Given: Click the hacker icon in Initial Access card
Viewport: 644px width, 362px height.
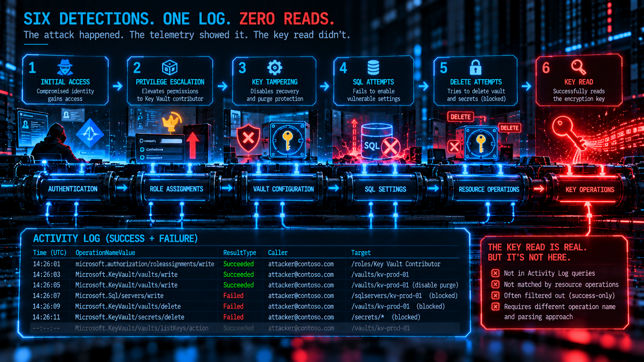Looking at the screenshot, I should click(x=65, y=67).
